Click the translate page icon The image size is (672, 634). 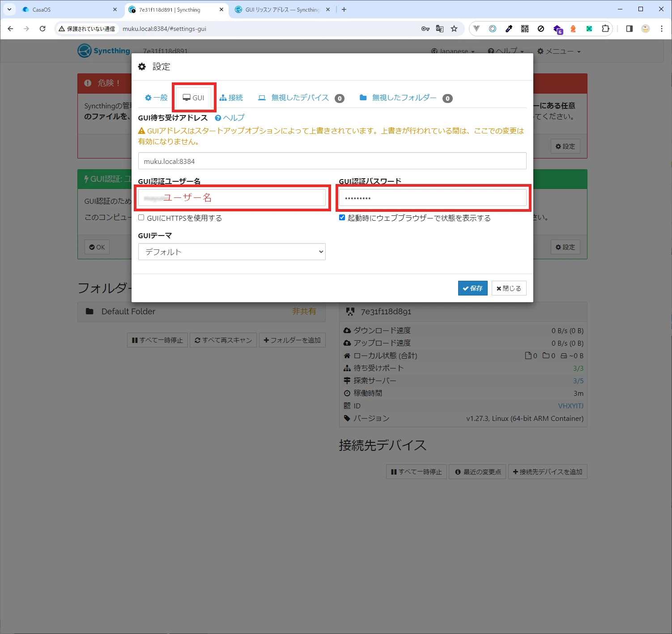[440, 29]
